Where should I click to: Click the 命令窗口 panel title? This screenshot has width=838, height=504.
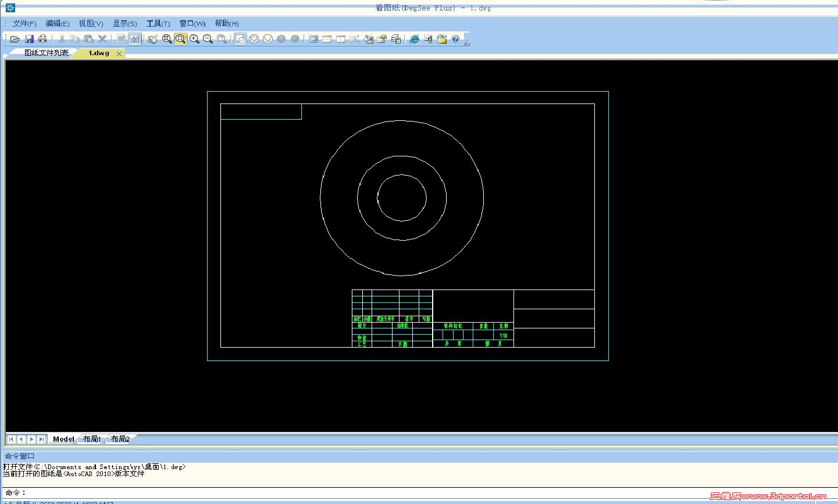[20, 456]
